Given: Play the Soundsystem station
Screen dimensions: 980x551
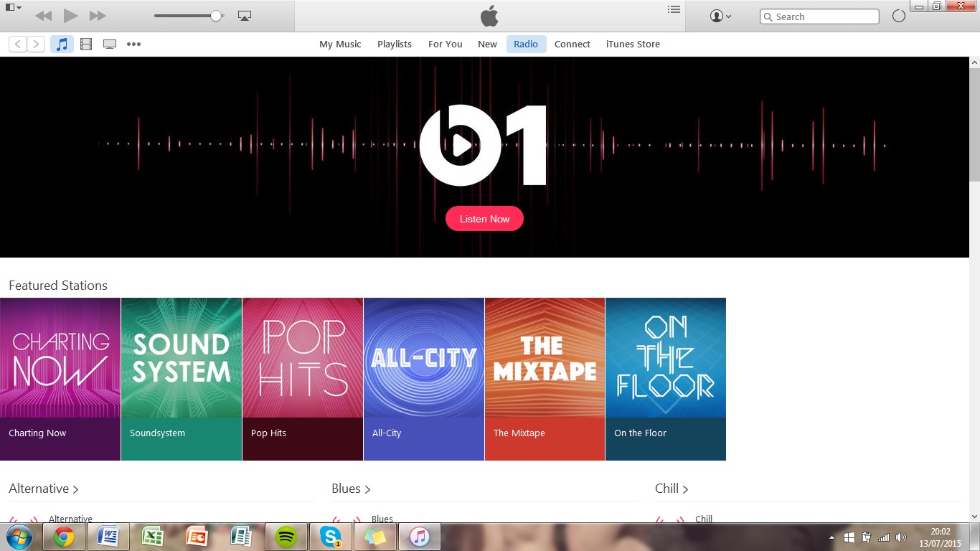Looking at the screenshot, I should click(x=182, y=379).
